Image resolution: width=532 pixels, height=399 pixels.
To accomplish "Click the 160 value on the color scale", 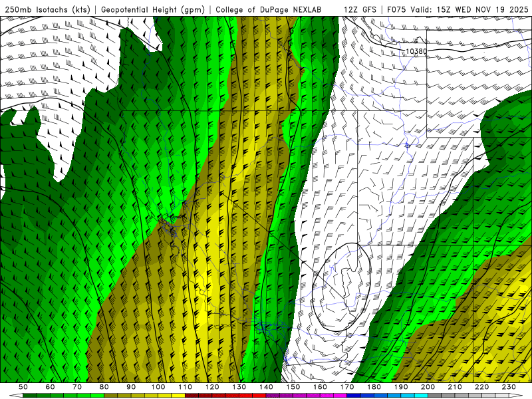I will [x=321, y=387].
